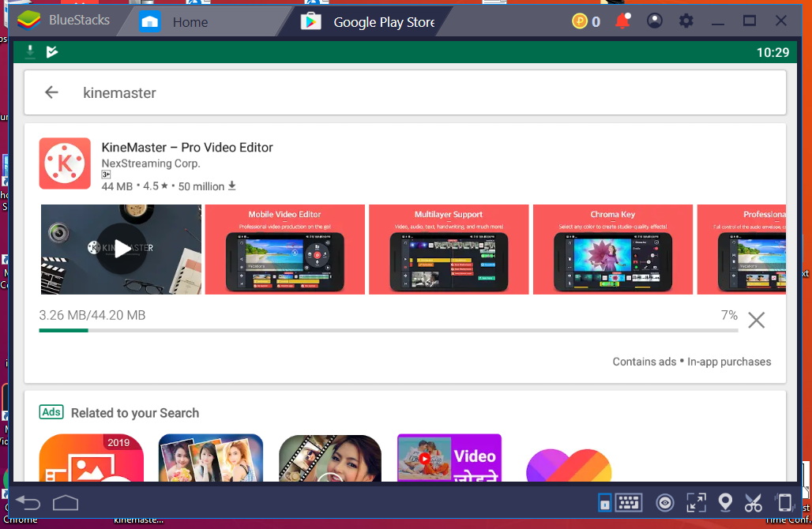
Task: Click the 44 MB size info text
Action: tap(117, 186)
